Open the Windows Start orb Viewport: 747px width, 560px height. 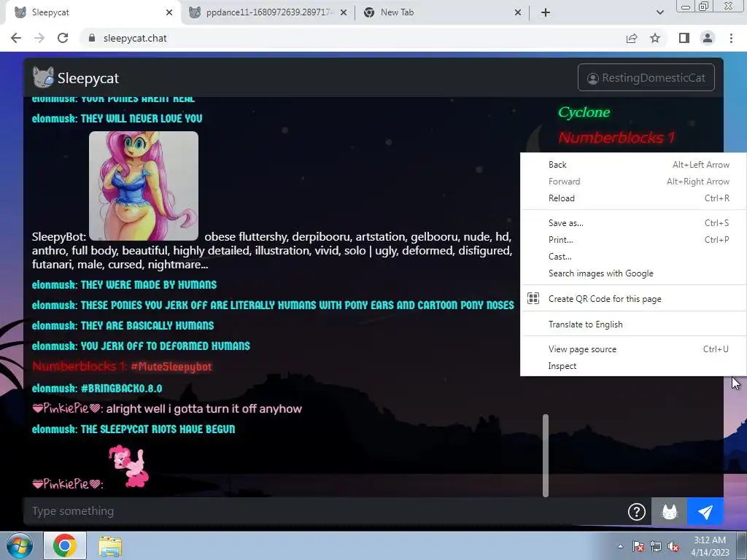pyautogui.click(x=20, y=545)
